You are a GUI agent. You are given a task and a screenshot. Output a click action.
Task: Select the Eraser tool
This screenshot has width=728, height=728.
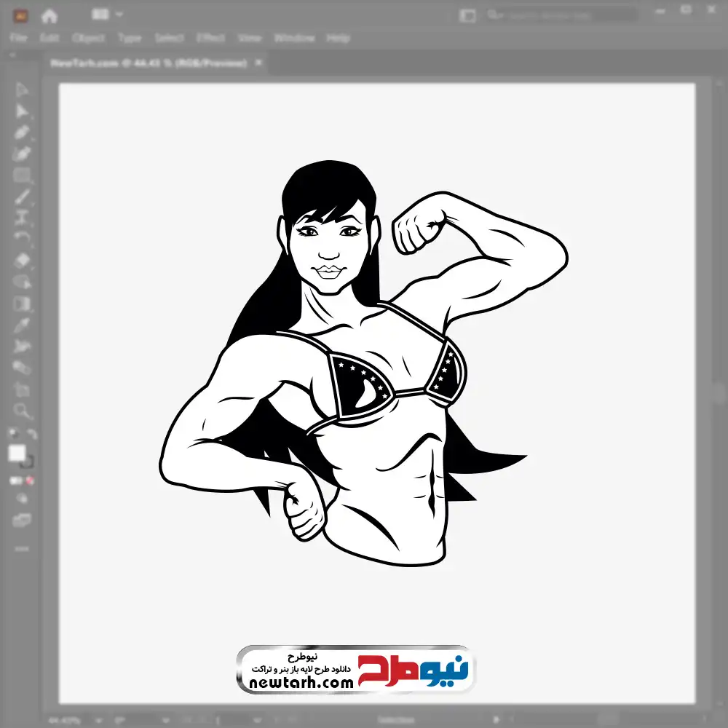point(22,260)
